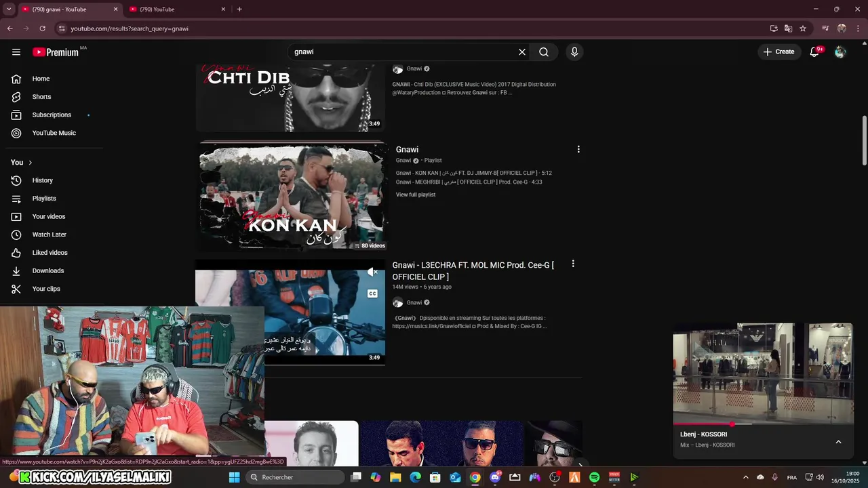Open MEGHRIBI playlist track entry

pos(469,182)
